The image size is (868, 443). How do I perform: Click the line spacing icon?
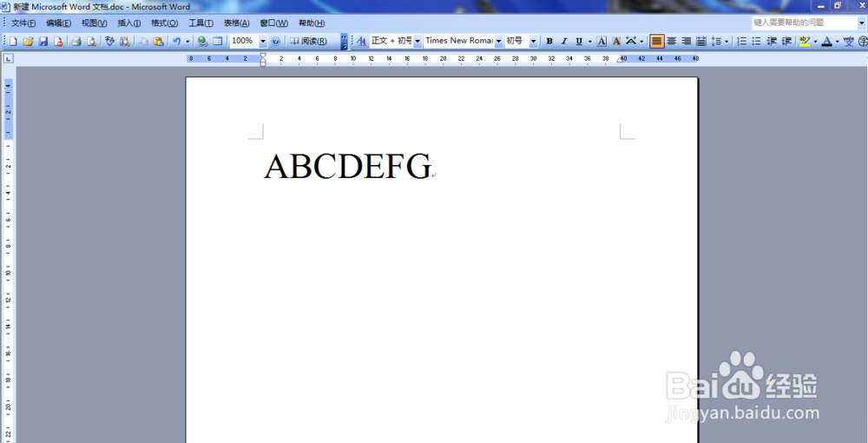click(x=716, y=41)
